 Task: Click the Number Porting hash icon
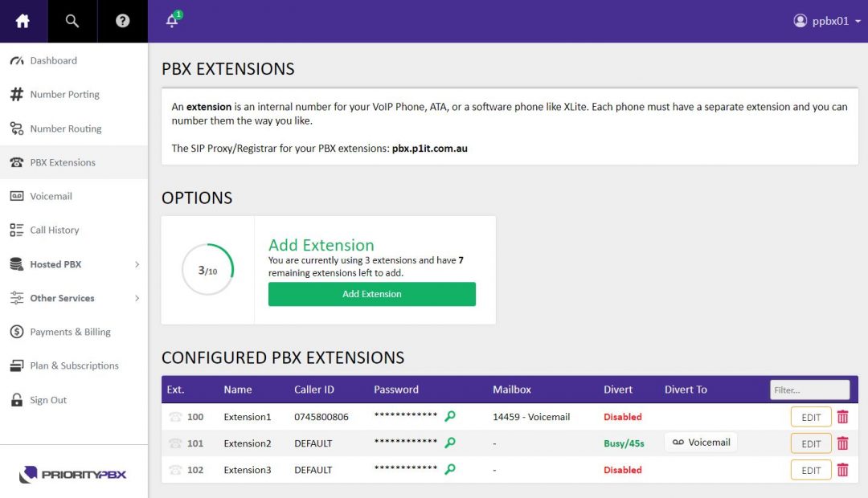pos(17,94)
